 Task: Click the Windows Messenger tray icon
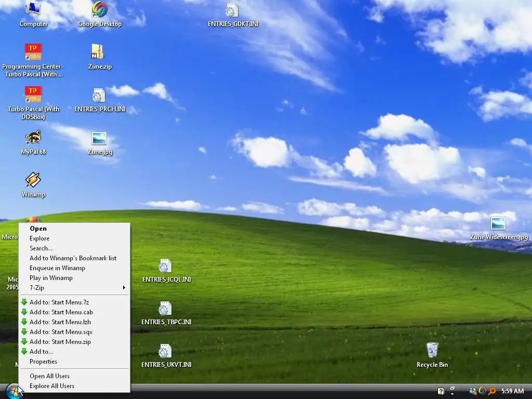(x=473, y=391)
